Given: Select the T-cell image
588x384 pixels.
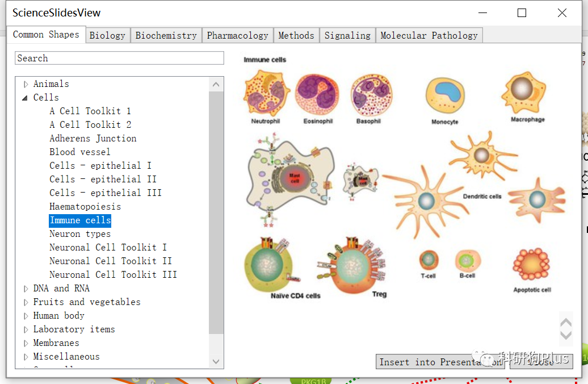Looking at the screenshot, I should pyautogui.click(x=429, y=260).
